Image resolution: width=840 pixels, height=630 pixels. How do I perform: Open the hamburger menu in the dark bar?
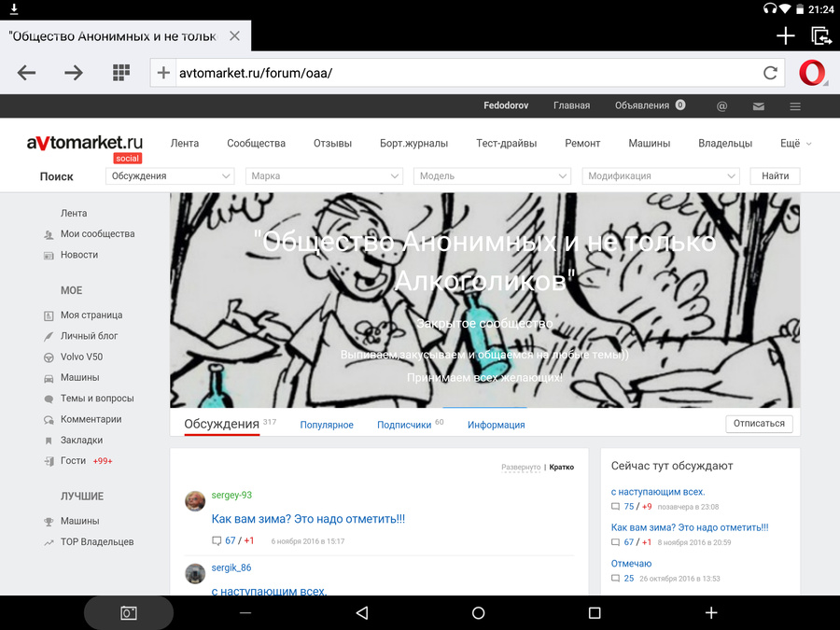795,106
